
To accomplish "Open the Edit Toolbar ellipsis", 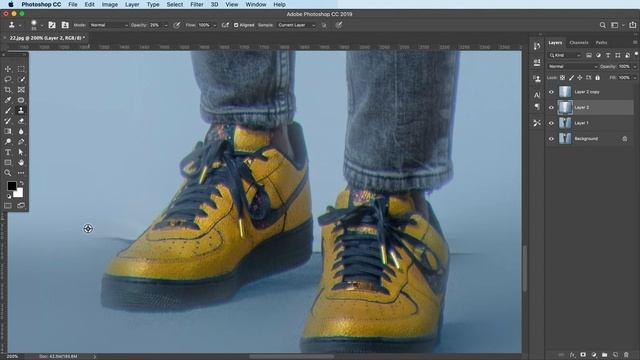I will point(21,173).
